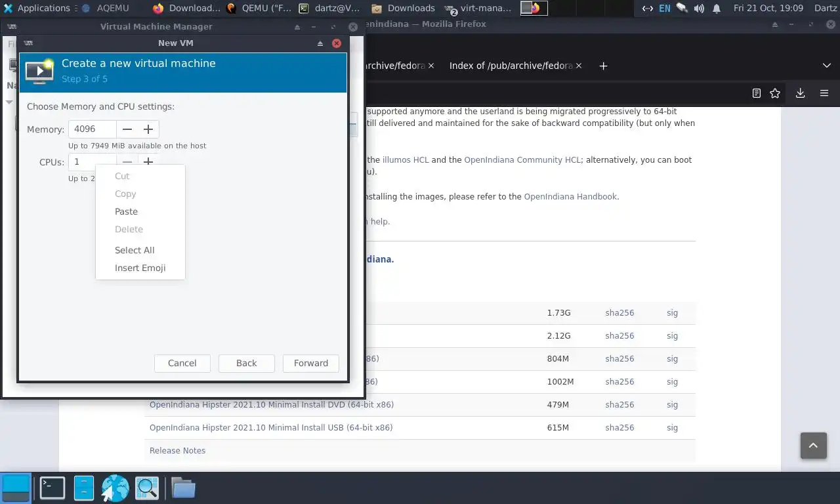Open the Application Finder magnifier icon
Image resolution: width=840 pixels, height=504 pixels.
pos(147,488)
